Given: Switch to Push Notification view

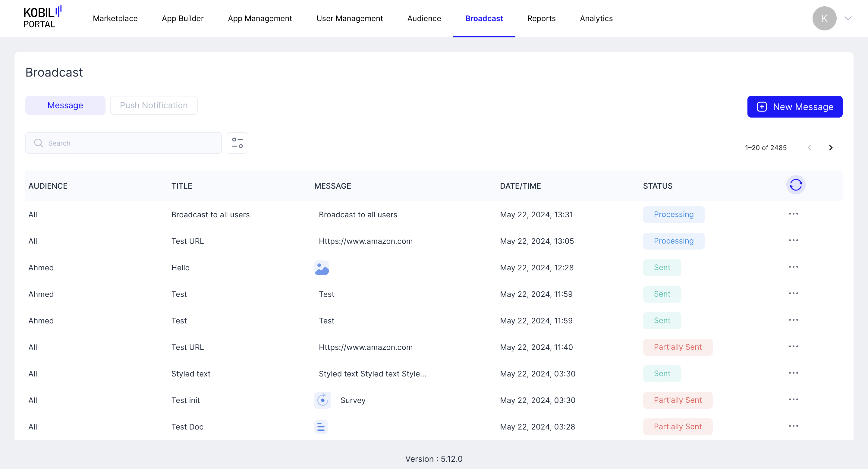Looking at the screenshot, I should [154, 105].
